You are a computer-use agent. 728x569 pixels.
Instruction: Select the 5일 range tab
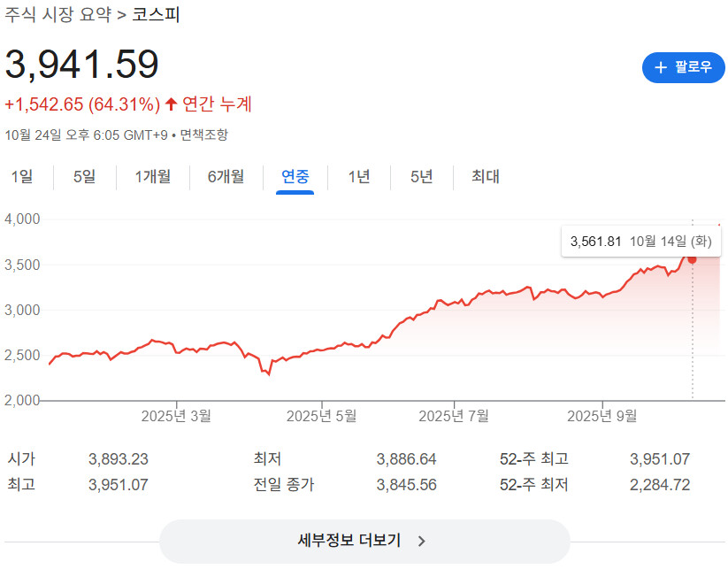click(x=85, y=176)
